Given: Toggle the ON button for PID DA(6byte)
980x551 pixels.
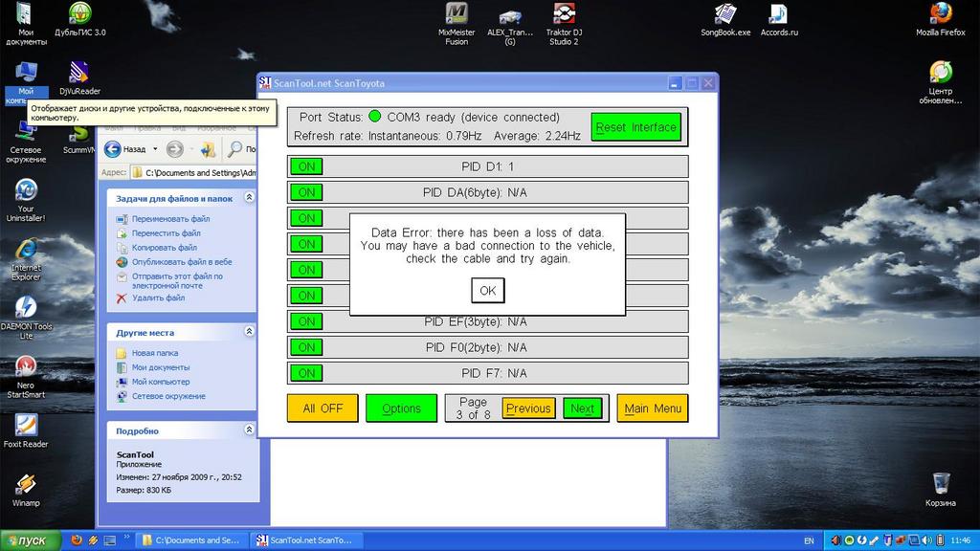Looking at the screenshot, I should (x=306, y=192).
